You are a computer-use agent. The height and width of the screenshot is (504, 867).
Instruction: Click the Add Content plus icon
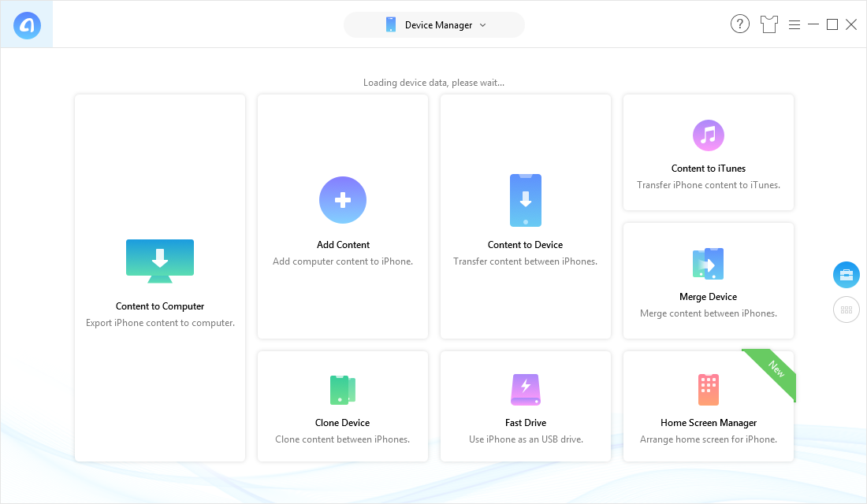tap(343, 200)
